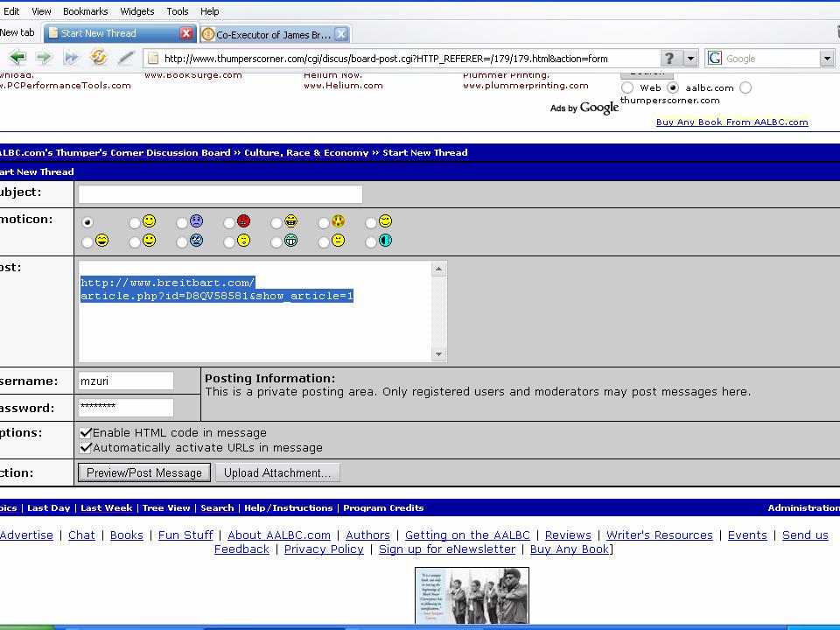Open the Culture, Race & Economy breadcrumb
The image size is (840, 630).
[306, 152]
